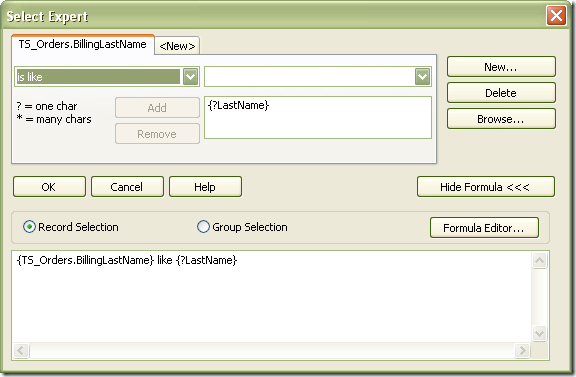
Task: Expand the 'is like' condition dropdown arrow
Action: [x=190, y=77]
